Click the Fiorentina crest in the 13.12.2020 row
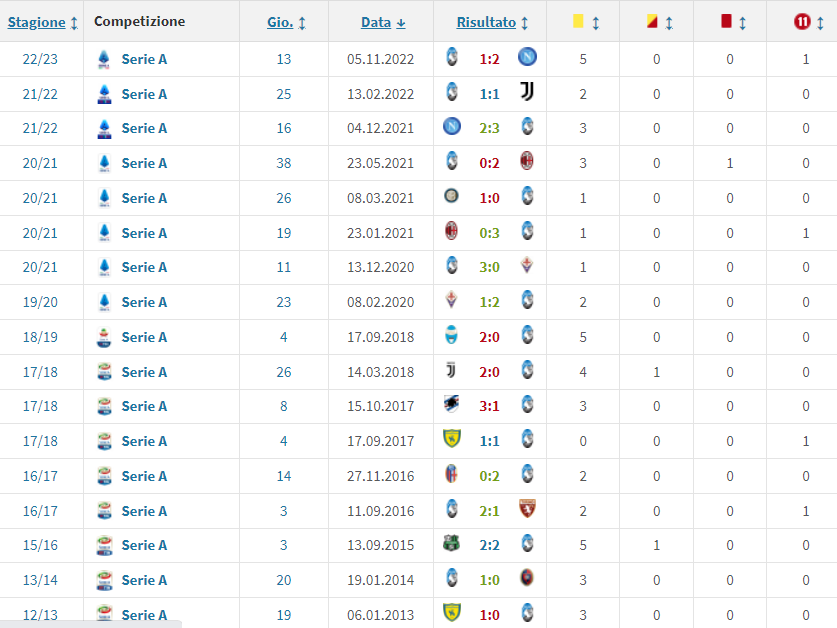This screenshot has height=628, width=837. coord(526,267)
